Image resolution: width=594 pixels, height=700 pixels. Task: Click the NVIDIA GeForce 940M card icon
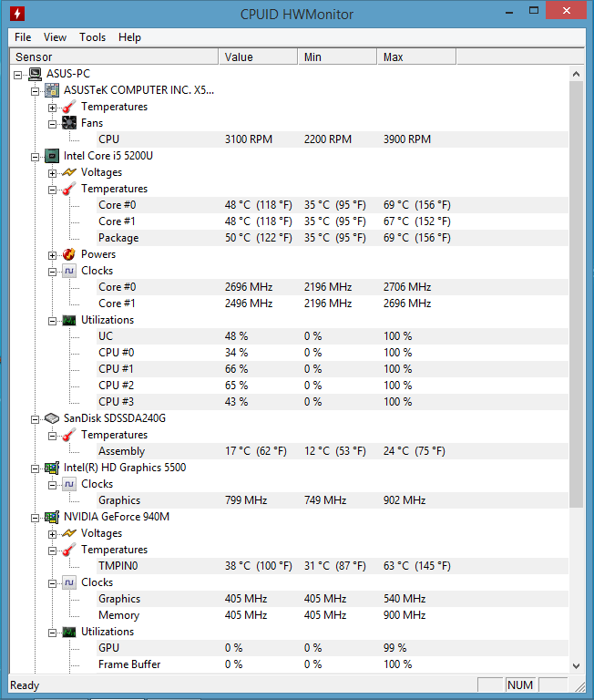point(52,517)
